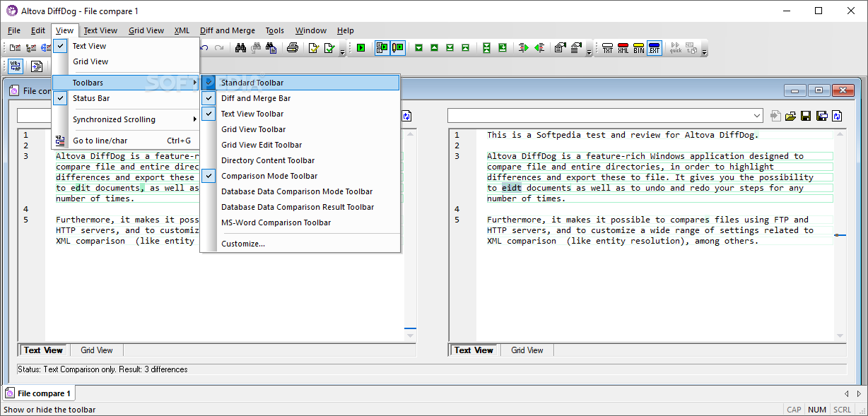Click Copy from Right to Left icon
Screen dimensions: 868x416
click(539, 48)
